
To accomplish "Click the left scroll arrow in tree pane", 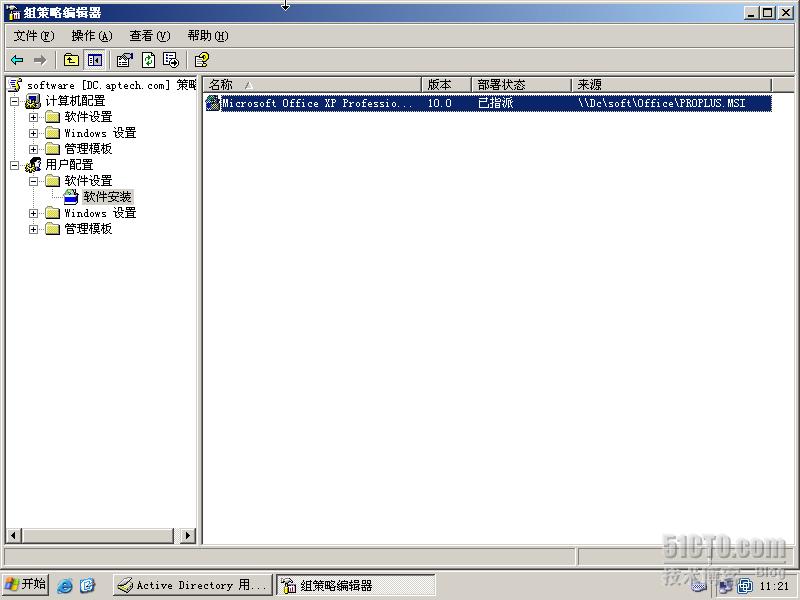I will 13,535.
